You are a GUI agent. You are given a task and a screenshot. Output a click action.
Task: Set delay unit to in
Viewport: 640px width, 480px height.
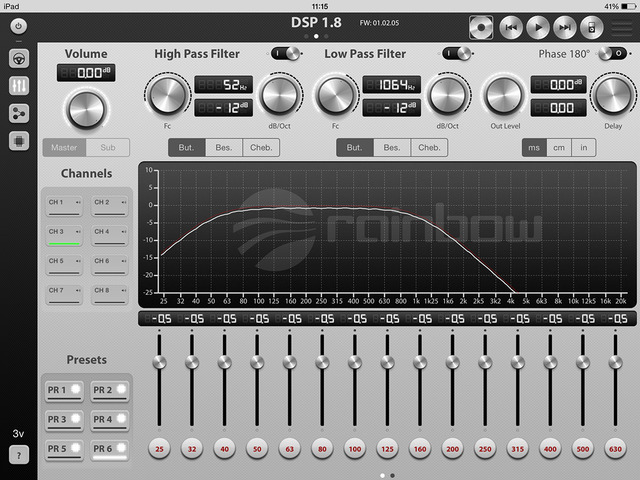pos(584,147)
